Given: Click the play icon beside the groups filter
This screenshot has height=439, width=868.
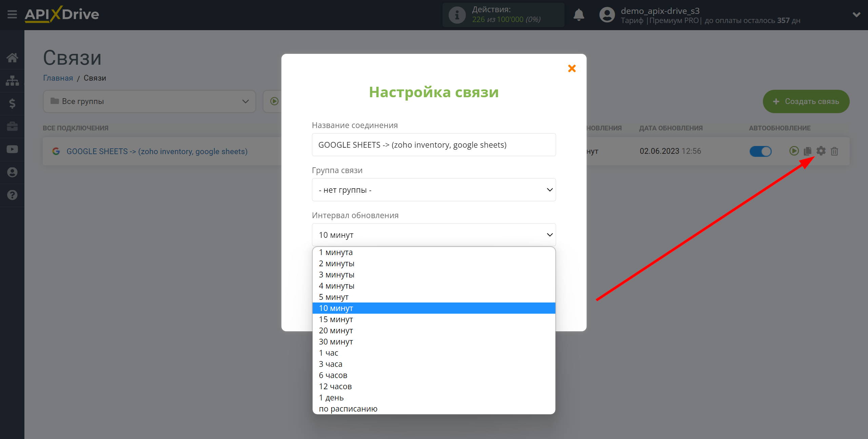Looking at the screenshot, I should tap(274, 101).
